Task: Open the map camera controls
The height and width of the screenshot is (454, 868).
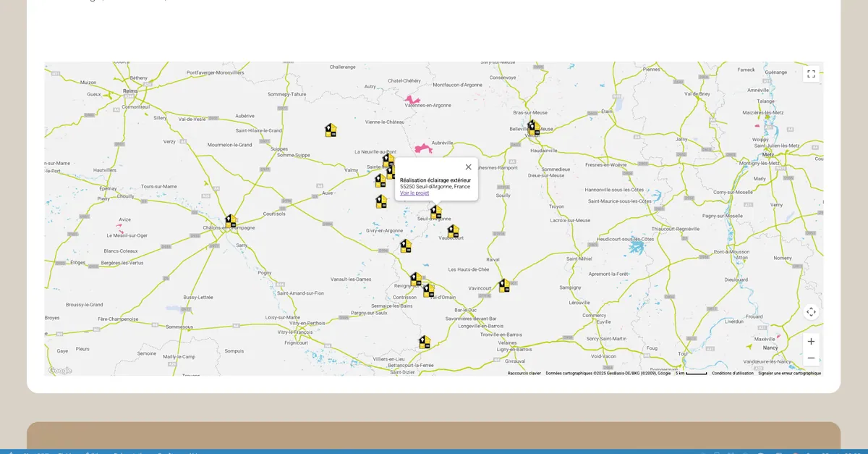Action: coord(811,312)
